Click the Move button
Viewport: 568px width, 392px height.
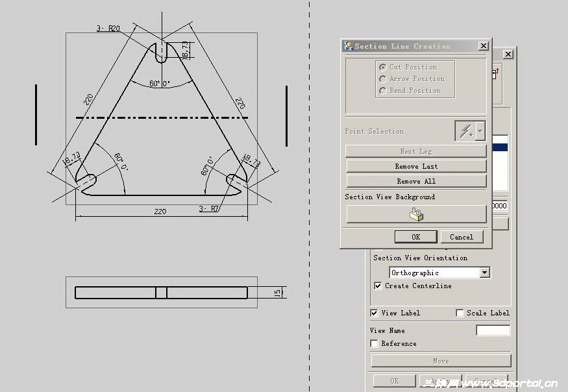[x=441, y=361]
